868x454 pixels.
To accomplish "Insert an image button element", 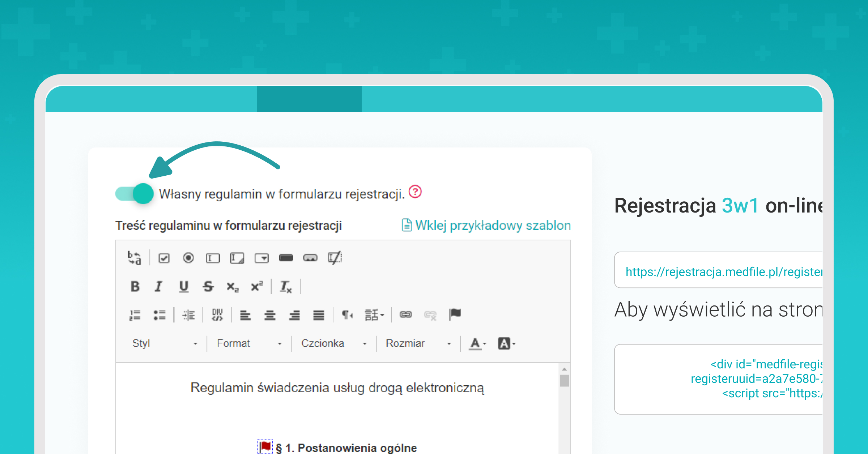I will tap(310, 258).
